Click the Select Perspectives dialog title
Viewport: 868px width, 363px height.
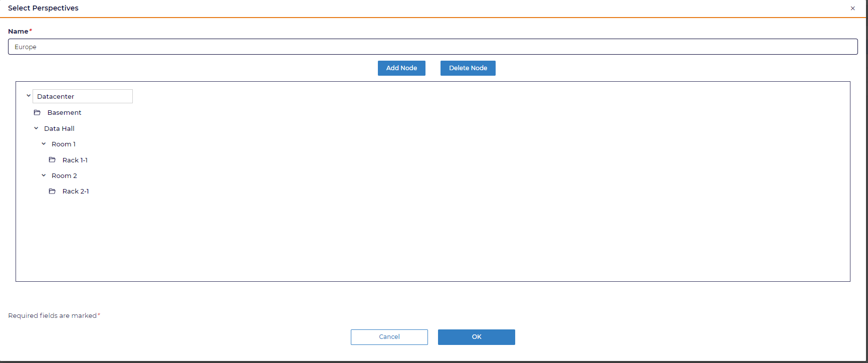(x=43, y=8)
